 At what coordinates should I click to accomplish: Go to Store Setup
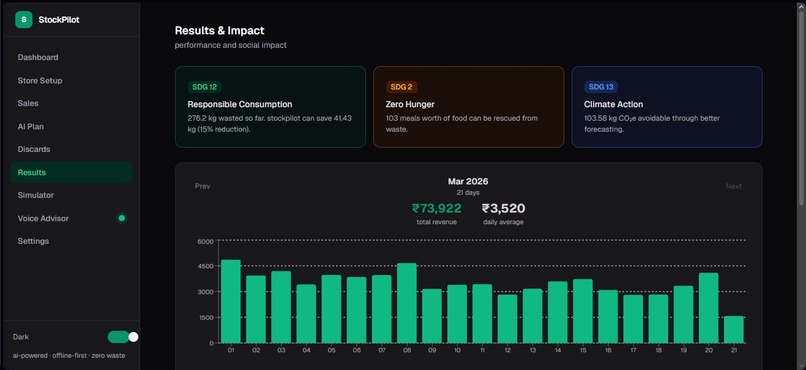click(x=71, y=81)
